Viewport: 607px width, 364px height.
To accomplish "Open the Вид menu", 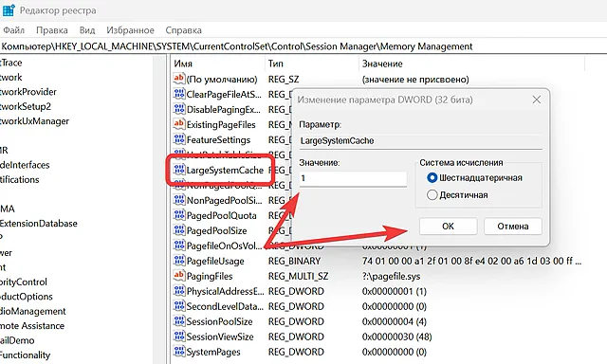I will click(x=87, y=30).
